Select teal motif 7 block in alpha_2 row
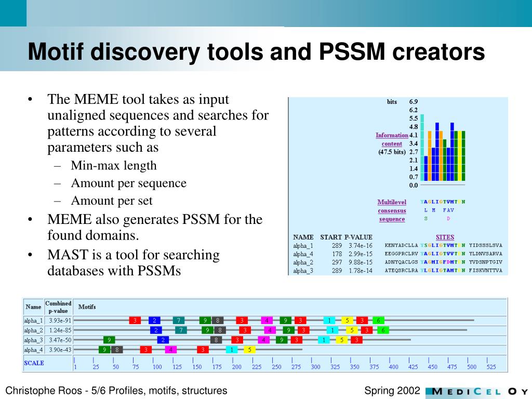 tap(181, 330)
